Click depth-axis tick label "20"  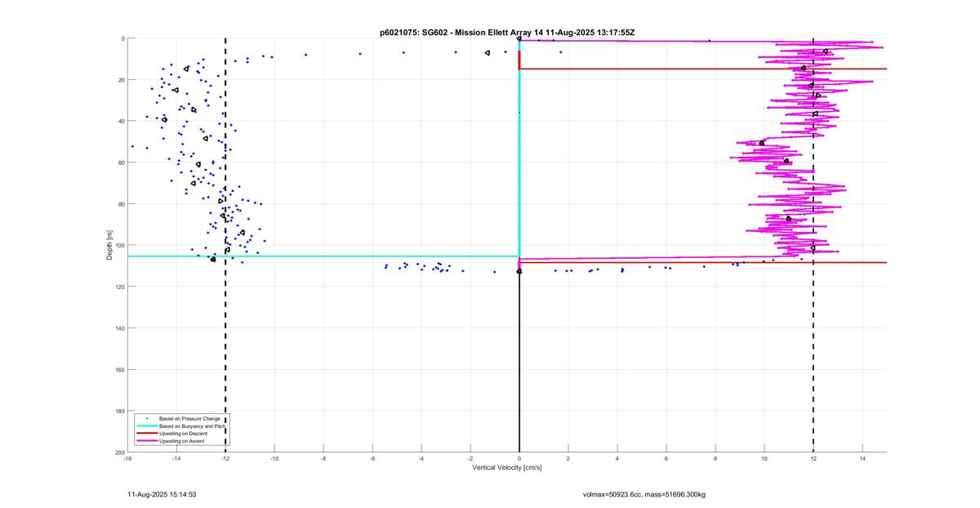121,80
